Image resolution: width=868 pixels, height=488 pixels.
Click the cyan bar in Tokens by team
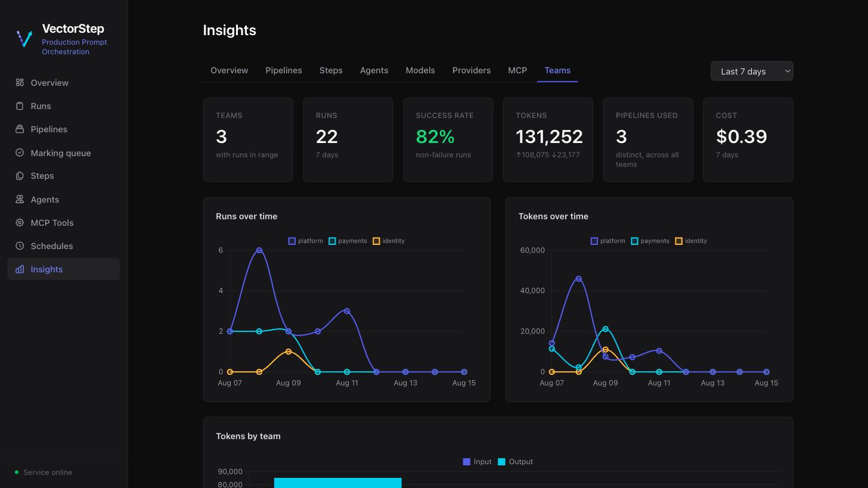(337, 483)
